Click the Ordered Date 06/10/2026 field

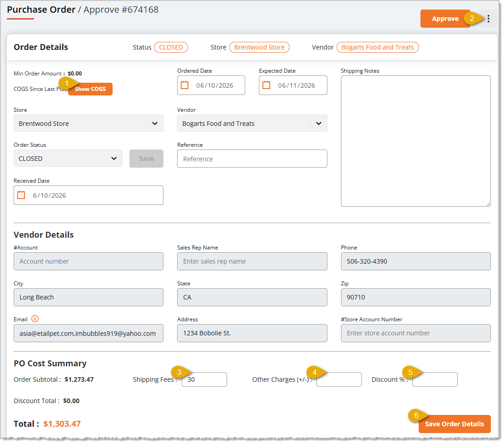[211, 85]
